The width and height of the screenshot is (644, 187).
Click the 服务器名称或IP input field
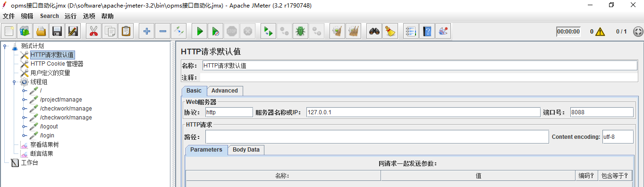pyautogui.click(x=423, y=112)
